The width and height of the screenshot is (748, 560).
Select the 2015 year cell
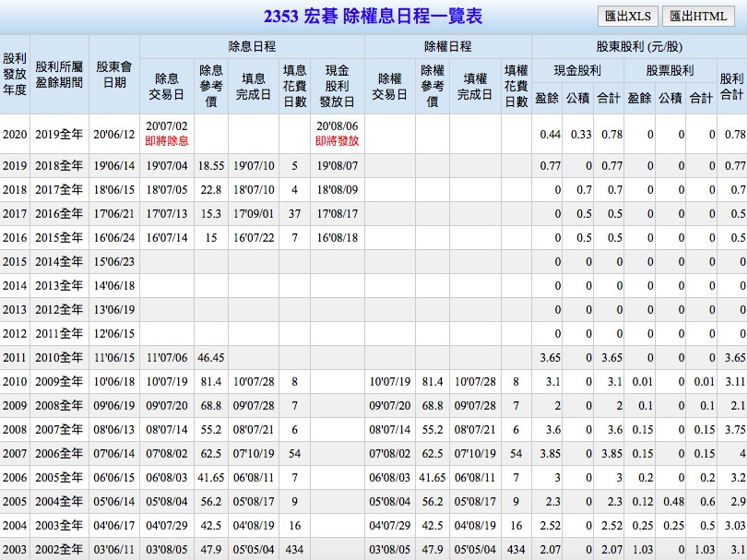15,261
